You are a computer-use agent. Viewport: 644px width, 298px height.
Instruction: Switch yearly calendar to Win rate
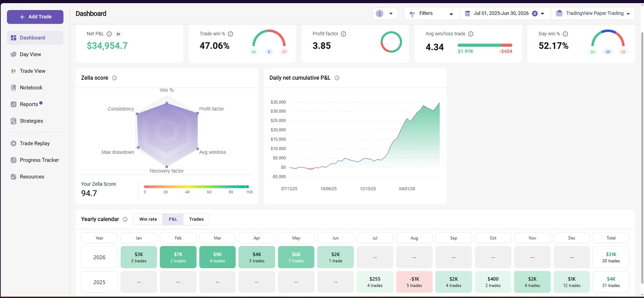pos(148,219)
